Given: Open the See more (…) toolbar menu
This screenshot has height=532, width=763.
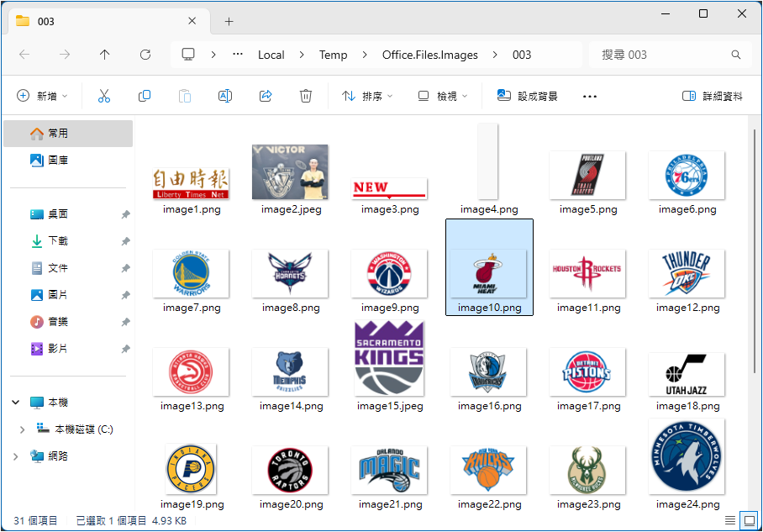Looking at the screenshot, I should point(590,96).
